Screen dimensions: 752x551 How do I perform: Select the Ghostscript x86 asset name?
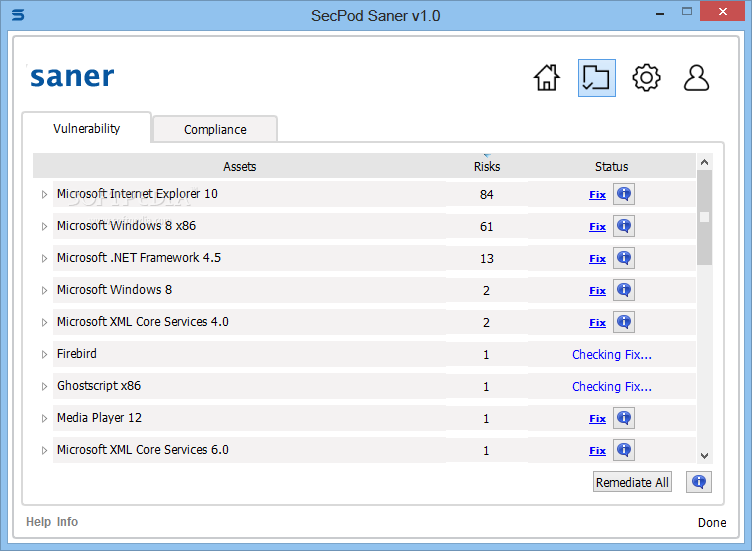[x=99, y=386]
